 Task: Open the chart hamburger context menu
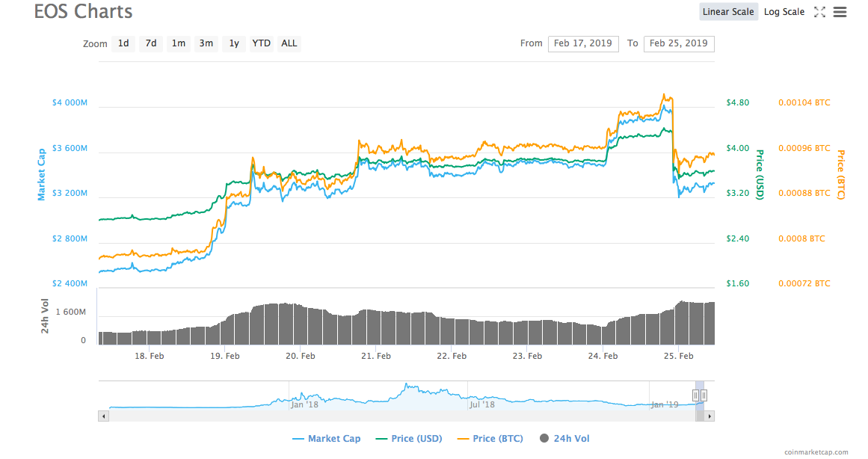click(x=840, y=12)
